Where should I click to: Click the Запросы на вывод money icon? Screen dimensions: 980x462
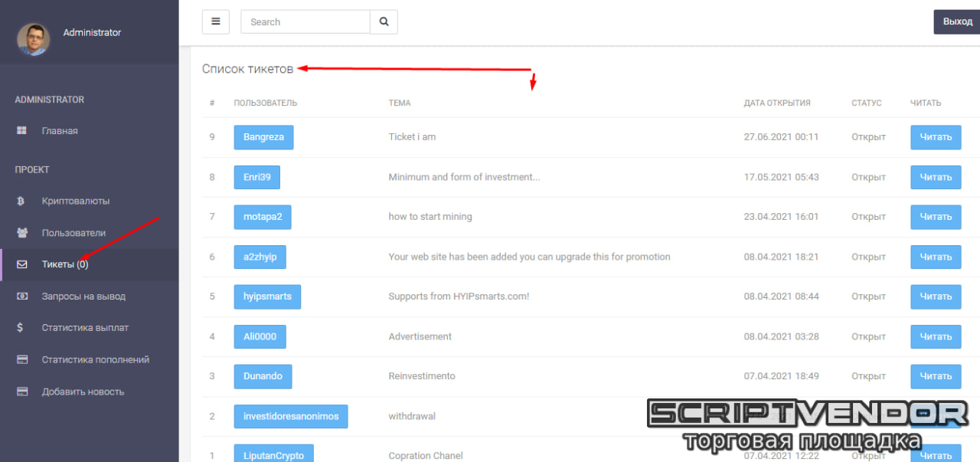click(22, 297)
